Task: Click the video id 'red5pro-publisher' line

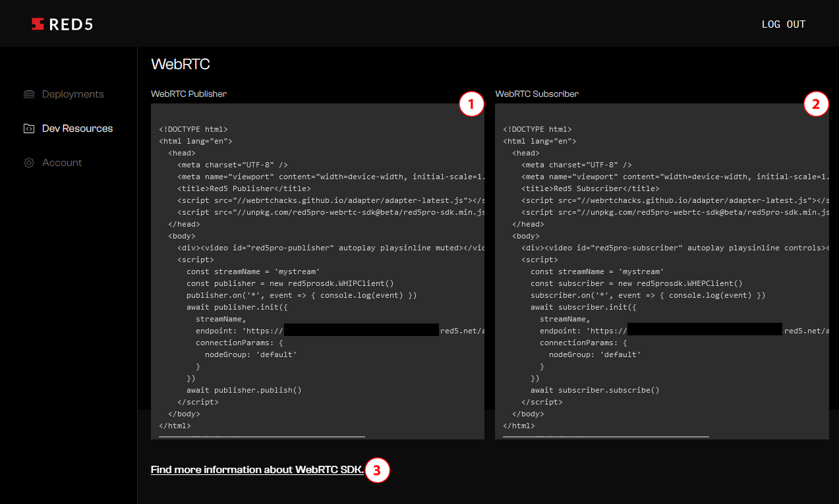Action: point(331,248)
